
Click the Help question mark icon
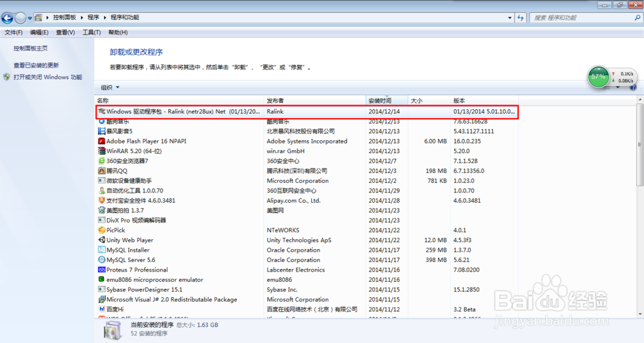coord(633,88)
